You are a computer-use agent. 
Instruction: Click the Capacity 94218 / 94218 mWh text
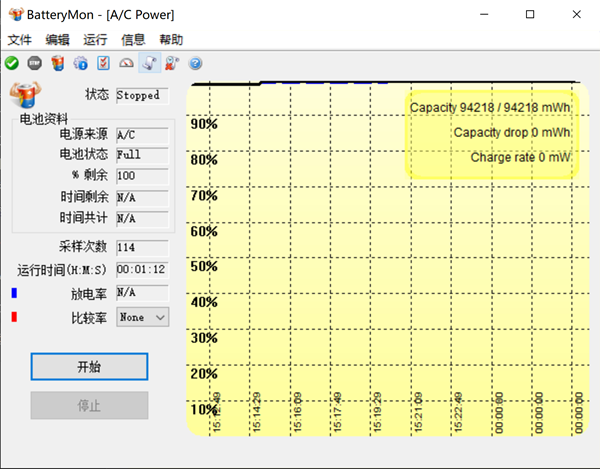(490, 107)
